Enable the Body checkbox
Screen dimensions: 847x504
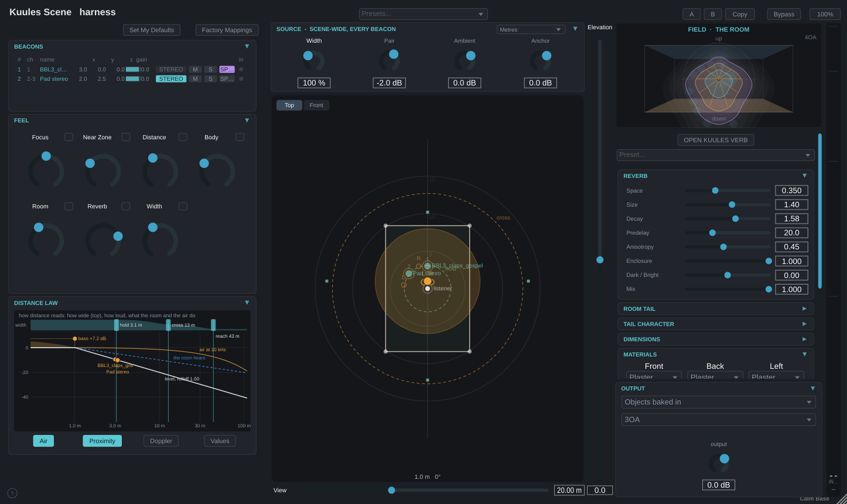pyautogui.click(x=240, y=137)
